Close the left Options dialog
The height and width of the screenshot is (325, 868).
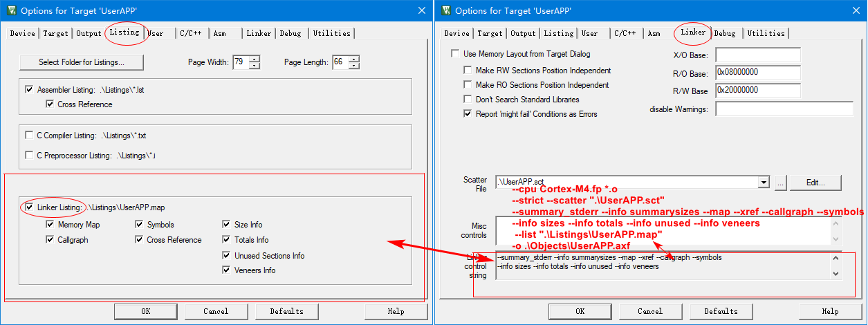pos(422,10)
